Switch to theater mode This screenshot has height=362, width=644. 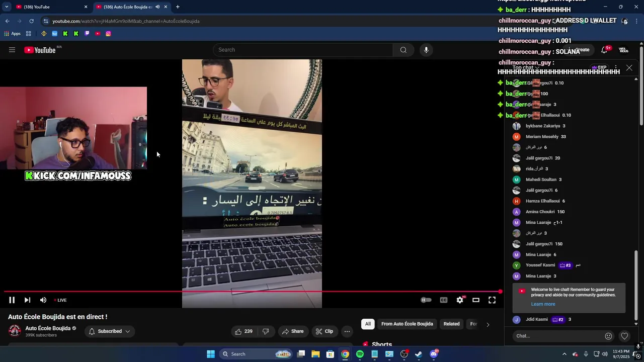476,300
